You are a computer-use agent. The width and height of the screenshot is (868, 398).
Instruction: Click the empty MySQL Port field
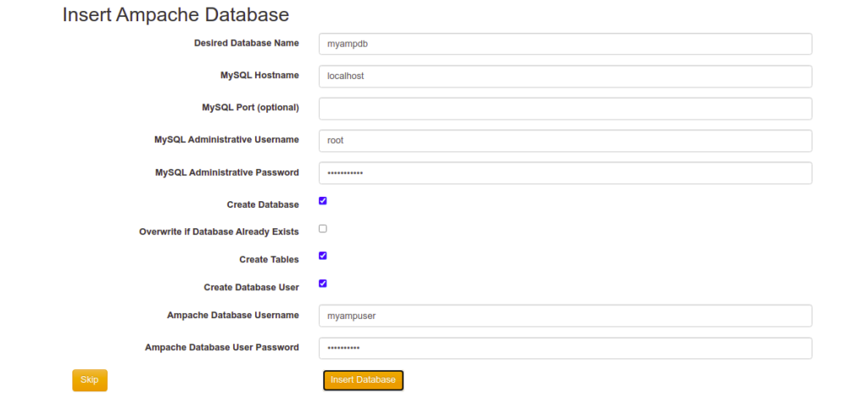565,109
